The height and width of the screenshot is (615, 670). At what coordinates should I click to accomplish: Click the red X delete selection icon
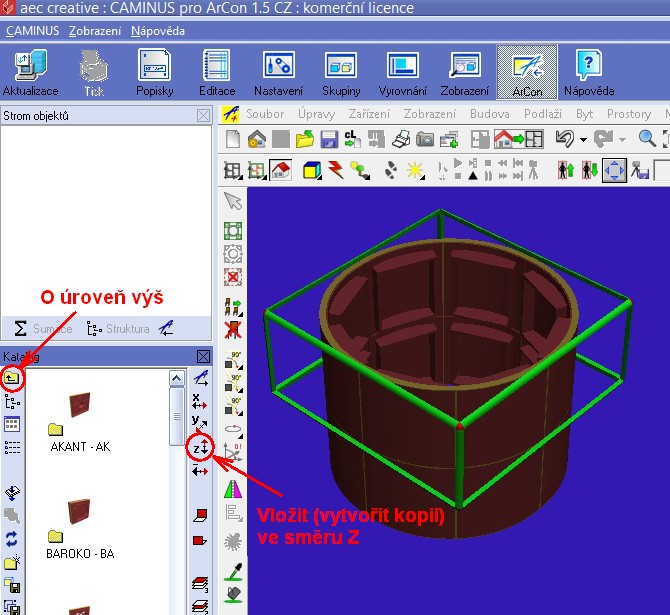pos(233,277)
